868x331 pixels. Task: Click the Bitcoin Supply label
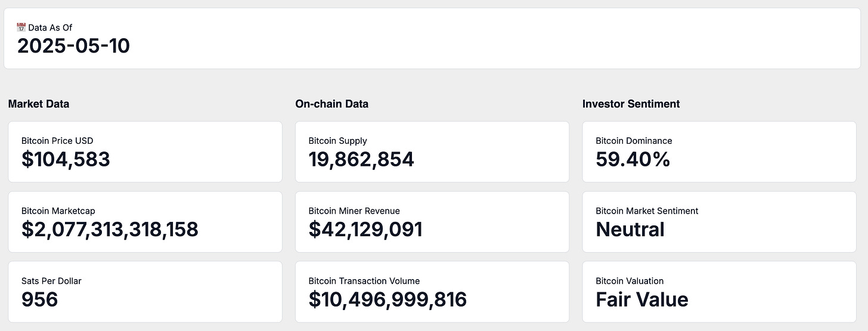click(x=337, y=141)
